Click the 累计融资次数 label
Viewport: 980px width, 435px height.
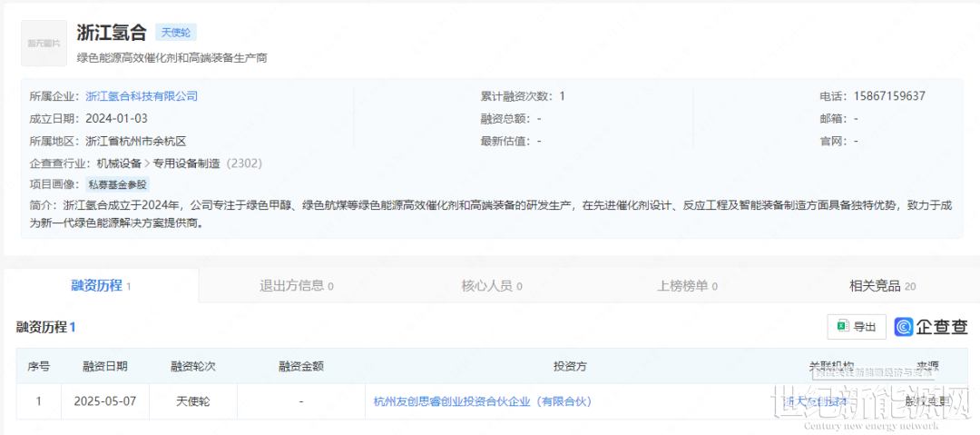click(x=516, y=96)
